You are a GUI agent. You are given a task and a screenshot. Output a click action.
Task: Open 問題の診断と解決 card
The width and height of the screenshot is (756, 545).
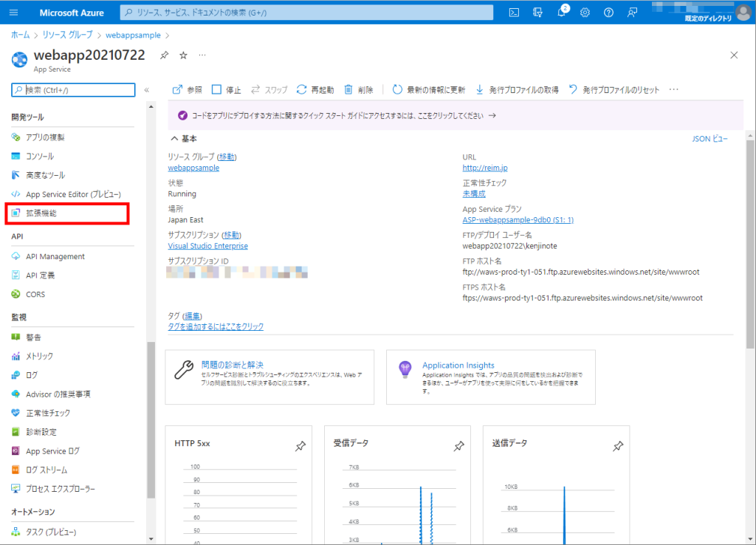[269, 377]
